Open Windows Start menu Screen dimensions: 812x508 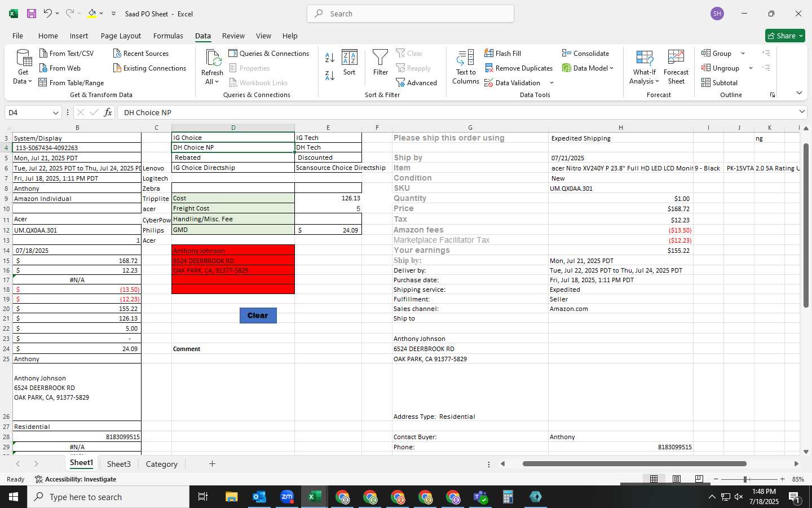coord(14,497)
